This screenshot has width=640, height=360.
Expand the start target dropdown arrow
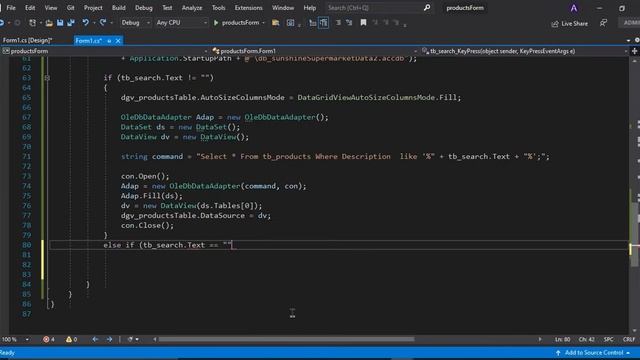tap(263, 23)
